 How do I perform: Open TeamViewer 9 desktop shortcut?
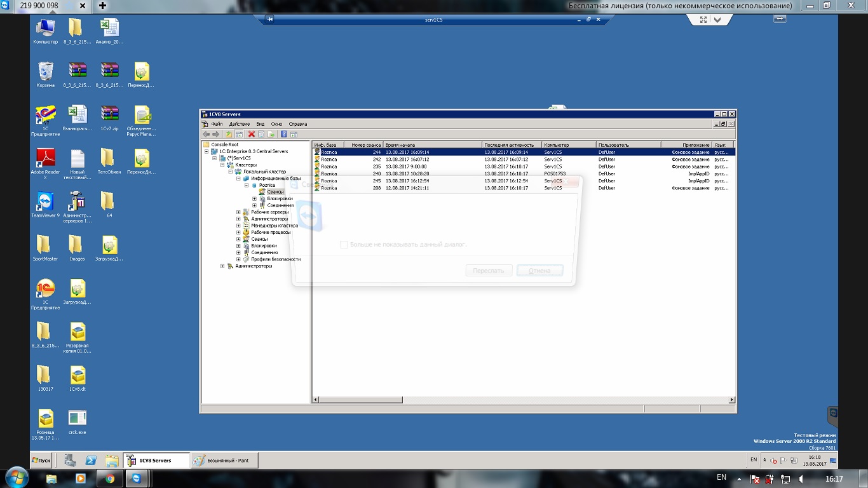click(x=45, y=205)
